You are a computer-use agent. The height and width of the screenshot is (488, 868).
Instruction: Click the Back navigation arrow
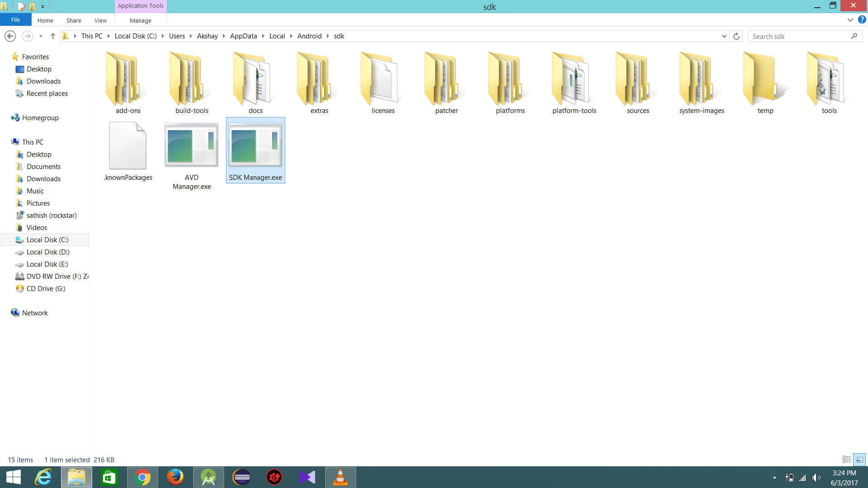point(10,36)
